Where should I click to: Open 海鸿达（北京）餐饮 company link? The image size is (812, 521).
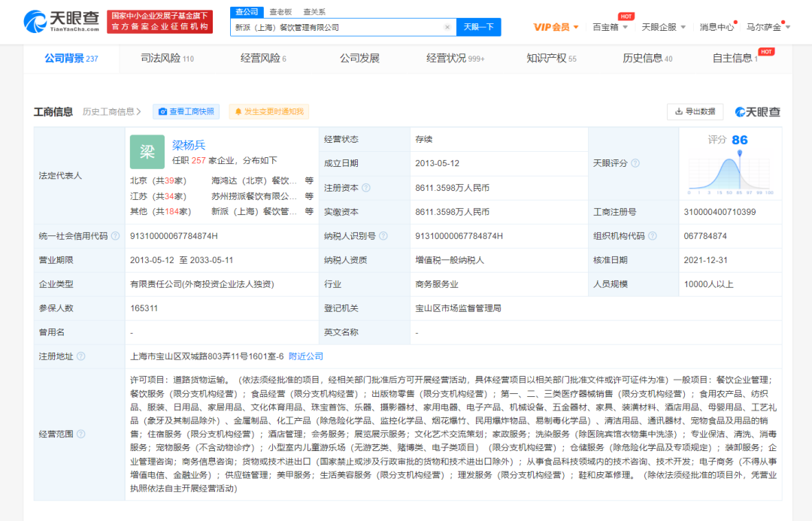[x=254, y=180]
